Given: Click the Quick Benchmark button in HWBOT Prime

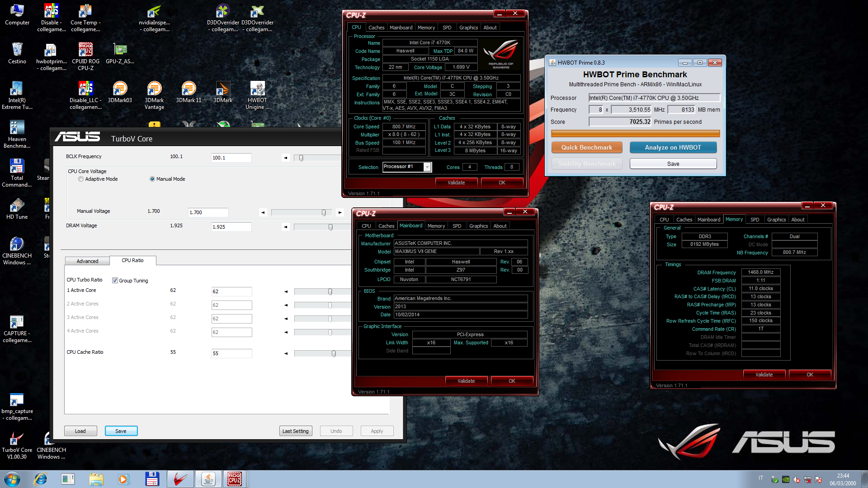Looking at the screenshot, I should point(586,147).
